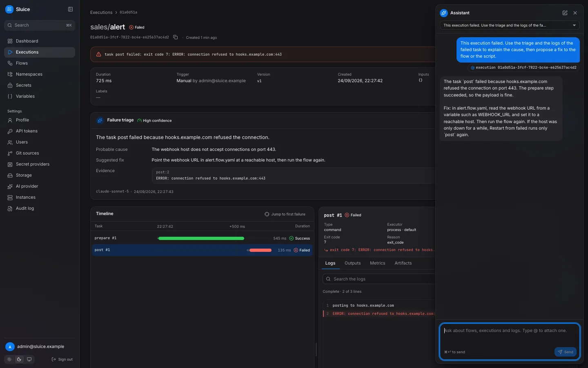Go to Executions in the sidebar

tap(40, 52)
